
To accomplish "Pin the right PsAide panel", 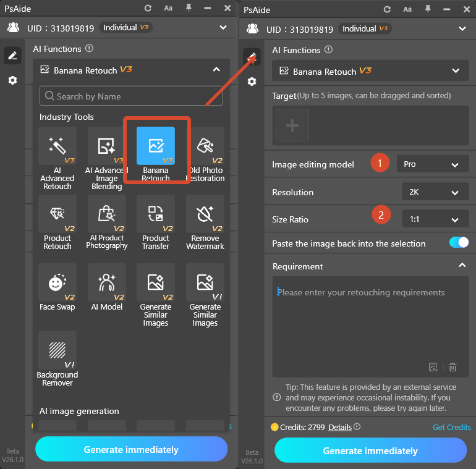I will (x=428, y=9).
